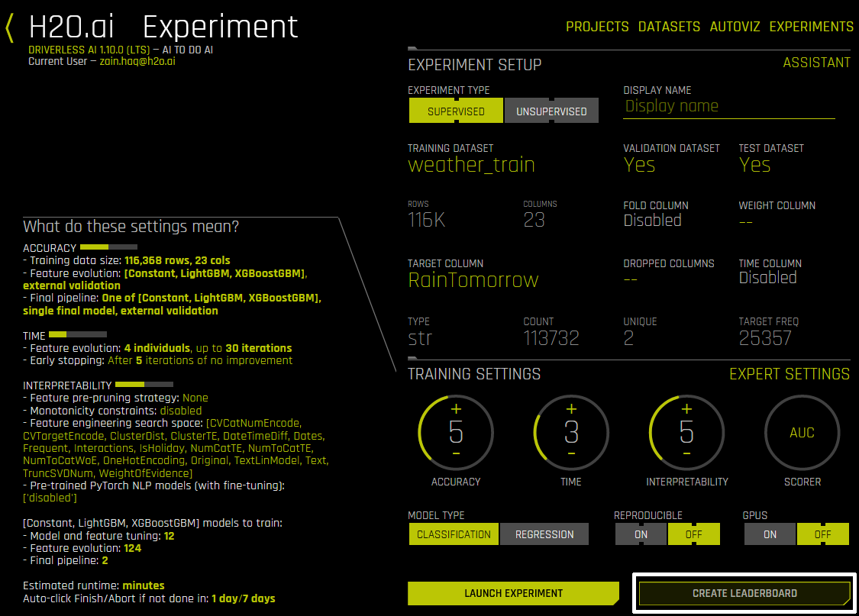Decrease interpretability with the minus sign
Screen dimensions: 859x616
[x=686, y=454]
